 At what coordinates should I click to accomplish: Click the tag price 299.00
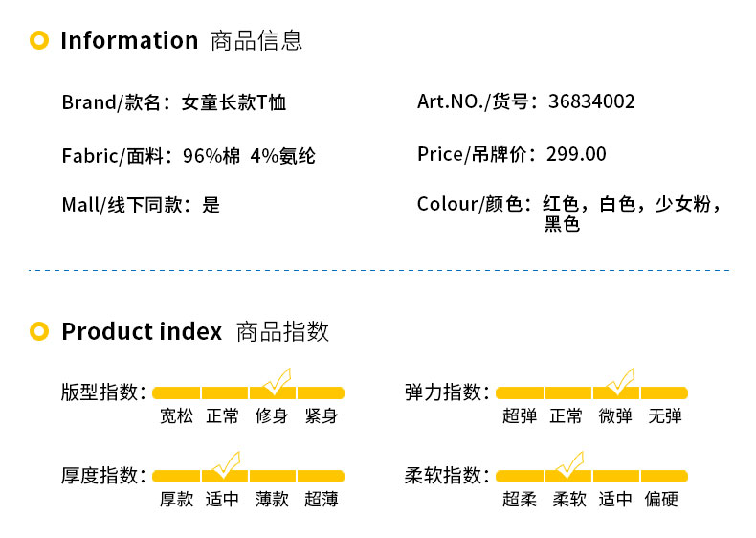[576, 154]
